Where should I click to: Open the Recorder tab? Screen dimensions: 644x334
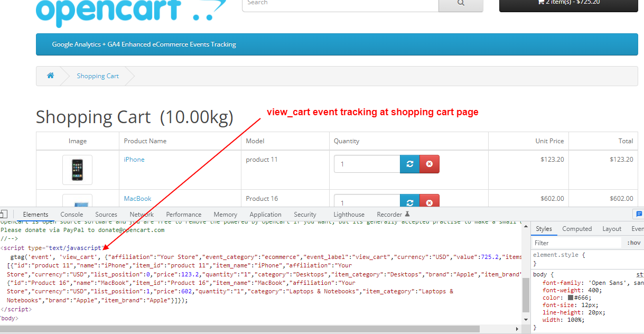click(x=393, y=215)
